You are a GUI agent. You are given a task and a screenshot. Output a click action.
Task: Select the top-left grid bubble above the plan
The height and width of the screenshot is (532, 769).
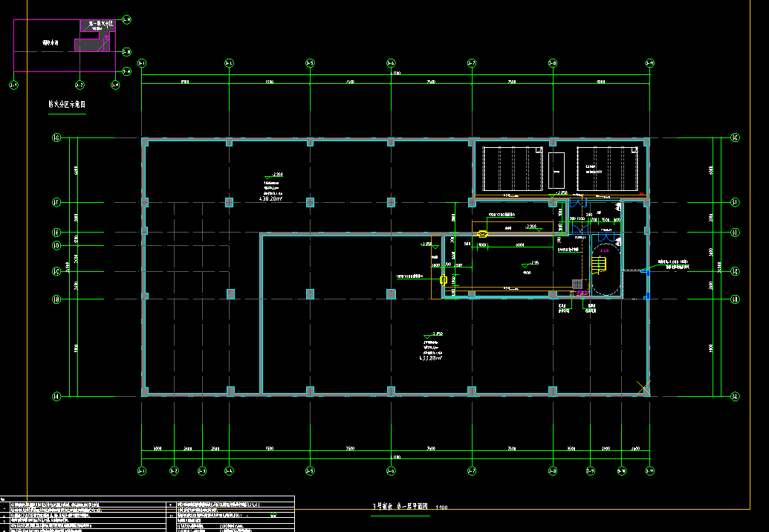[x=142, y=63]
